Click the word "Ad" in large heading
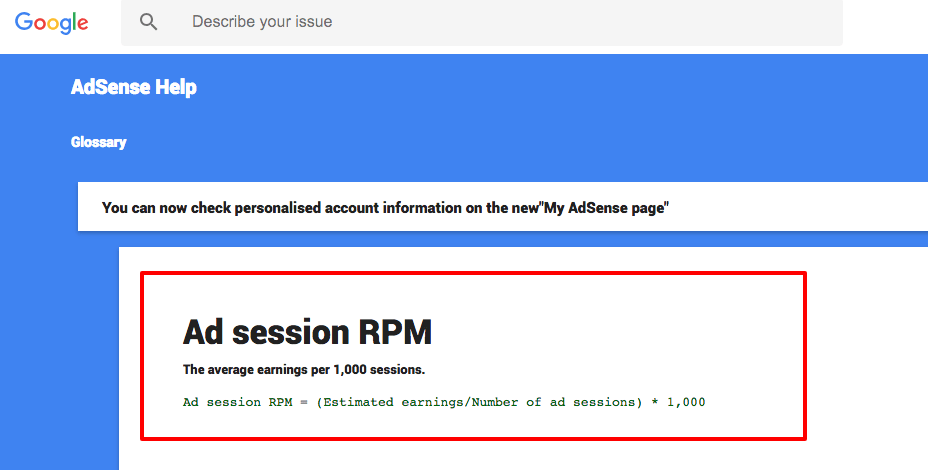The width and height of the screenshot is (928, 470). (203, 331)
